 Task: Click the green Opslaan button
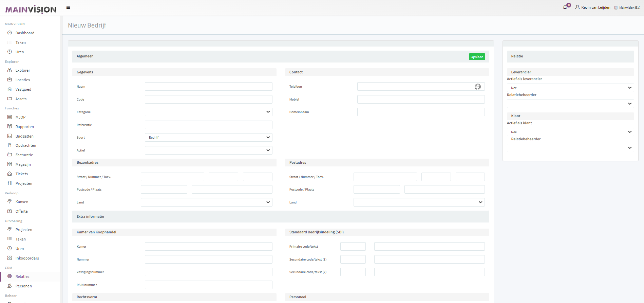point(477,57)
